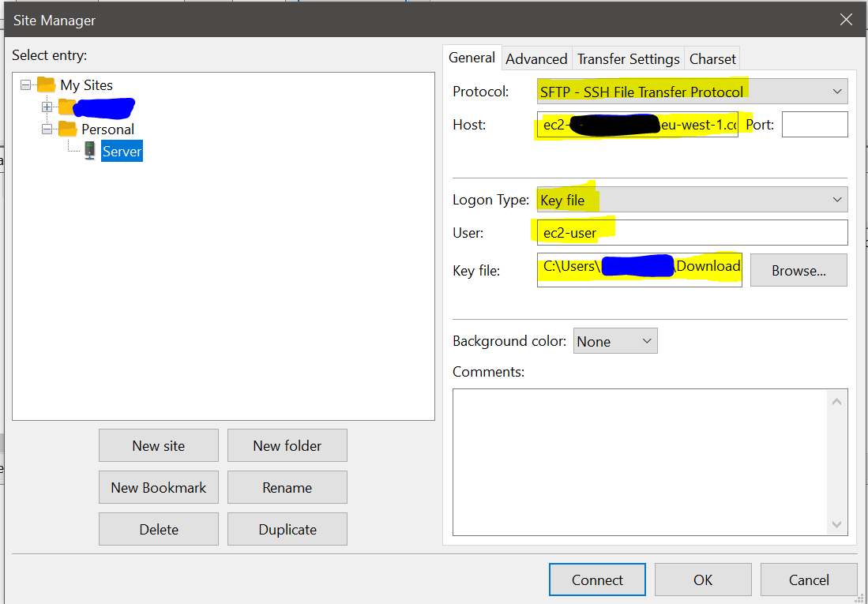Browse for a key file
The width and height of the screenshot is (868, 604).
[x=798, y=270]
